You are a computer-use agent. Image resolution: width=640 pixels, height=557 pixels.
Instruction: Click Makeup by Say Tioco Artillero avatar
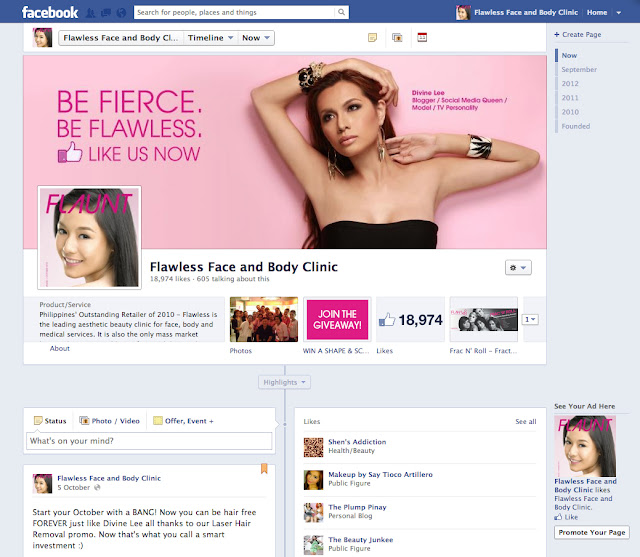click(313, 480)
